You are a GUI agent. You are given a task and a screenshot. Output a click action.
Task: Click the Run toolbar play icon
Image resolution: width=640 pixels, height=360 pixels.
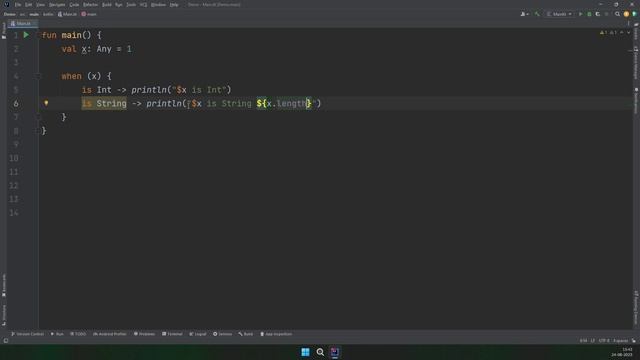(x=580, y=14)
